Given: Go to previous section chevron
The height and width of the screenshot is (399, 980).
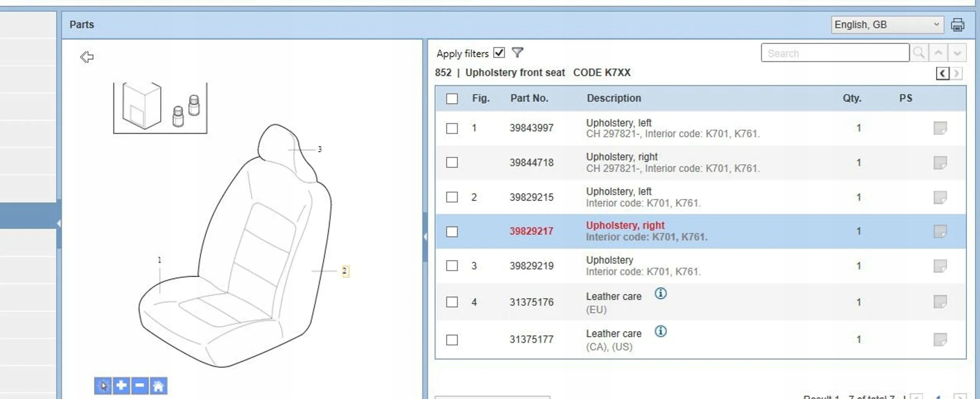Looking at the screenshot, I should (942, 73).
